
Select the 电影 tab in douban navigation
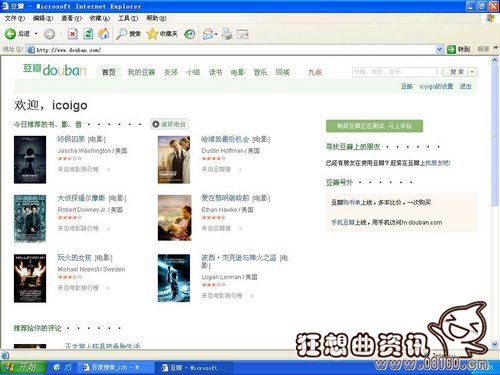238,72
